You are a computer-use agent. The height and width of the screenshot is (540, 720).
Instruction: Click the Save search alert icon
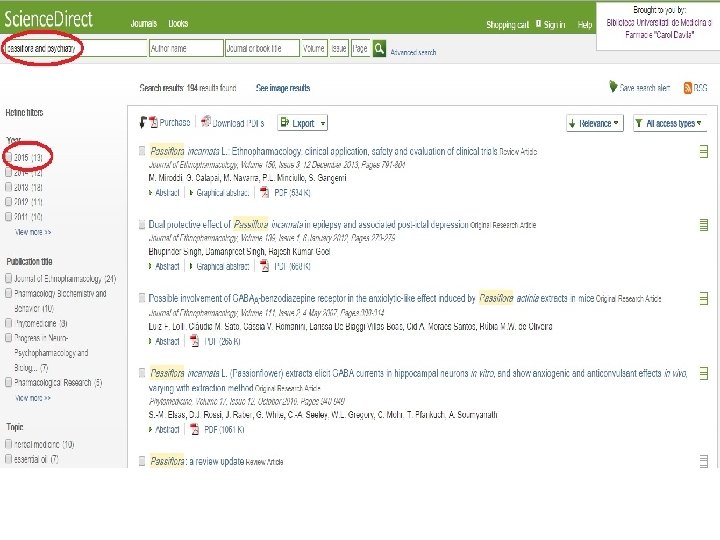coord(613,86)
